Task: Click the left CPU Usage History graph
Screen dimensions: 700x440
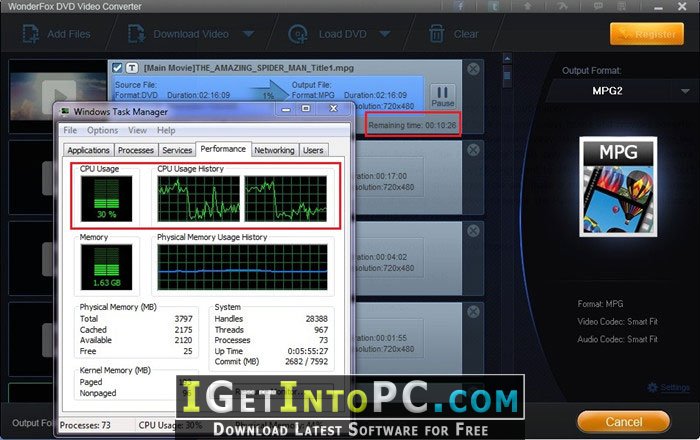Action: [199, 198]
